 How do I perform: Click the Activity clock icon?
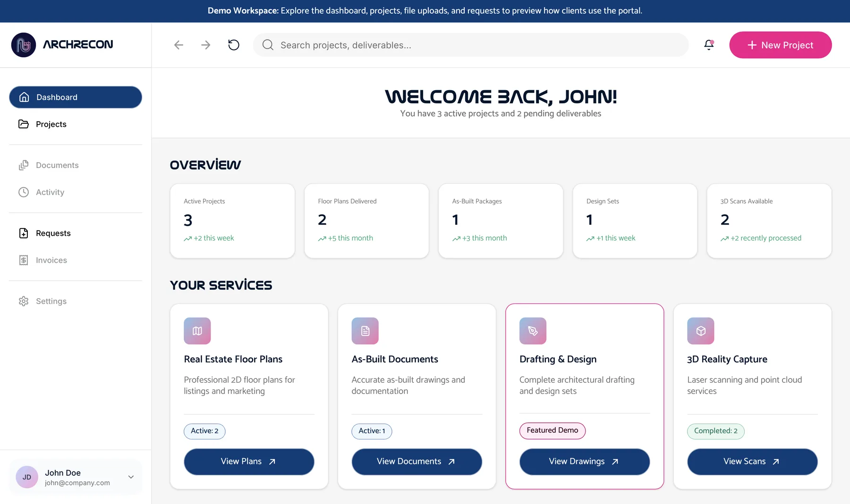[x=24, y=192]
